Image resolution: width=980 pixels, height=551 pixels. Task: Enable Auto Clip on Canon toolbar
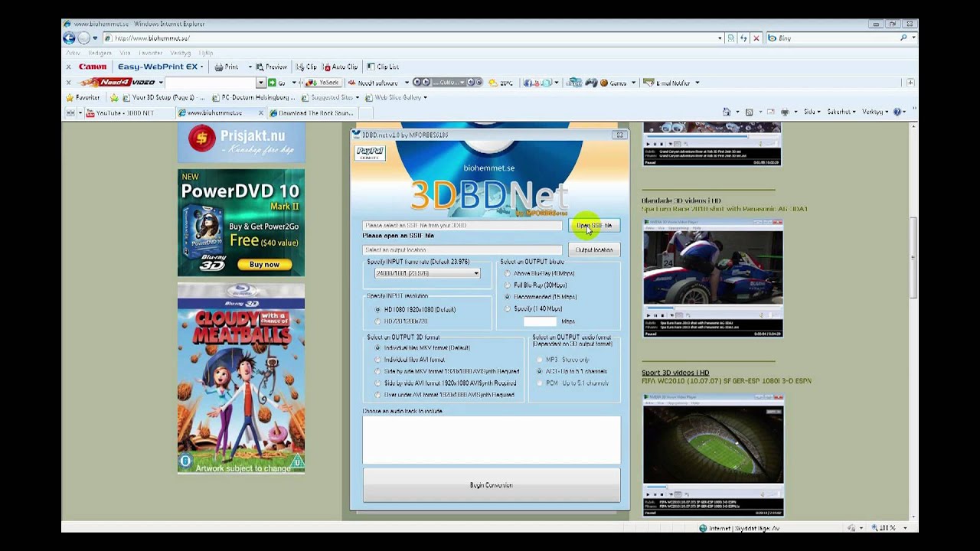point(340,67)
